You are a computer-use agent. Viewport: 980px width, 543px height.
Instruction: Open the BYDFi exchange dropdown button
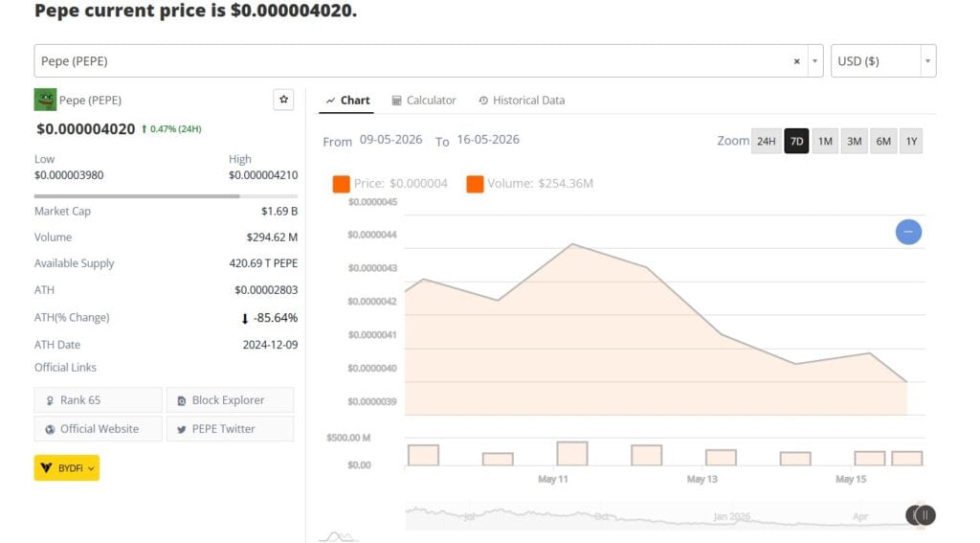click(x=67, y=468)
